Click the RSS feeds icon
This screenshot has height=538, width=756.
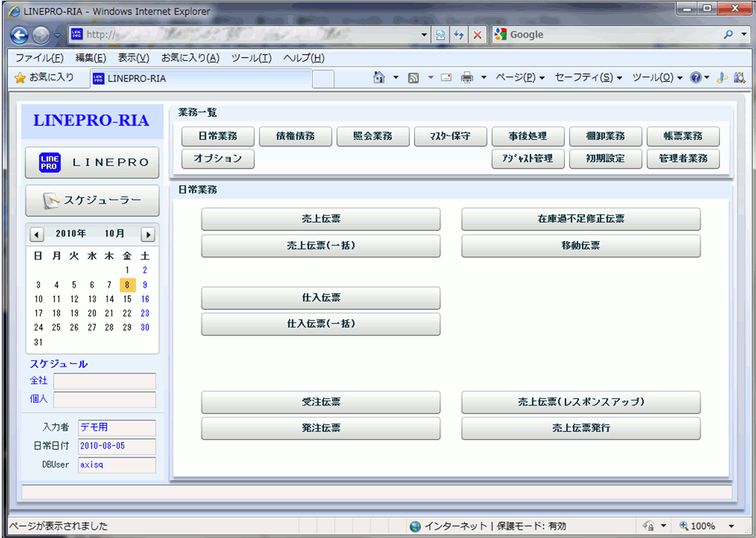point(413,78)
